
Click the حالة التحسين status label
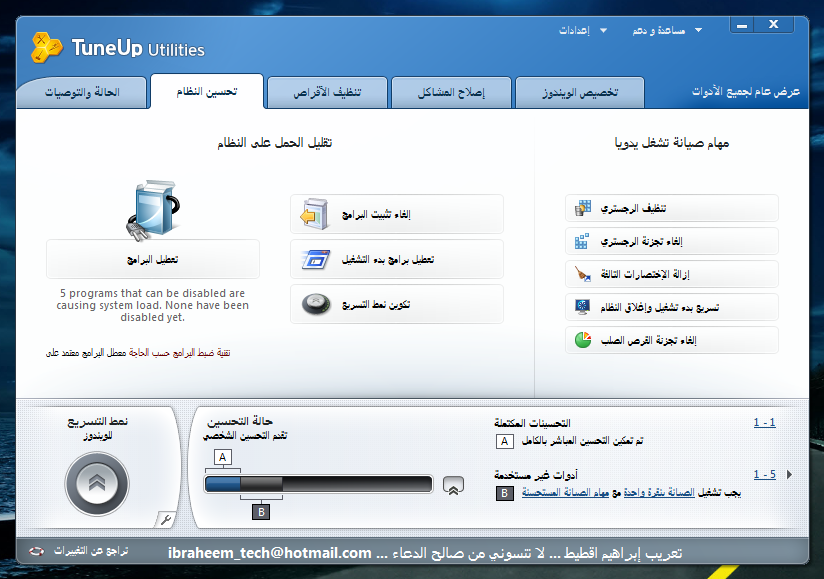pos(240,421)
